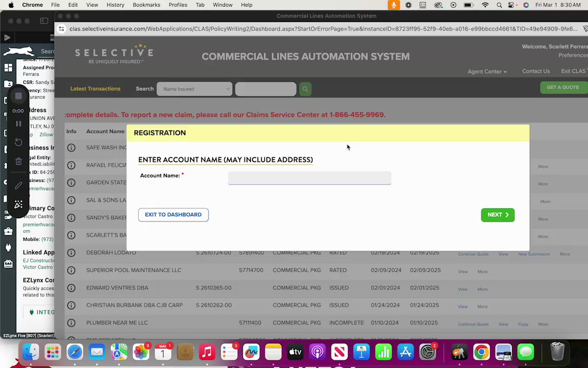Click the Contact Us link
588x368 pixels.
[536, 71]
